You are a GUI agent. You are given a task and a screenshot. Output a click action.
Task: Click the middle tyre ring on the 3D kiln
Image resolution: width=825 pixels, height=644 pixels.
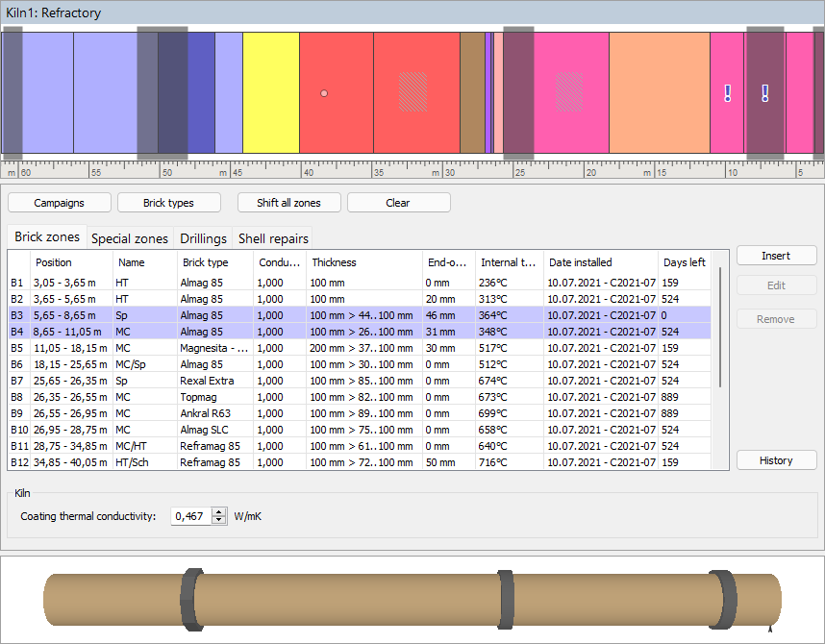click(506, 599)
